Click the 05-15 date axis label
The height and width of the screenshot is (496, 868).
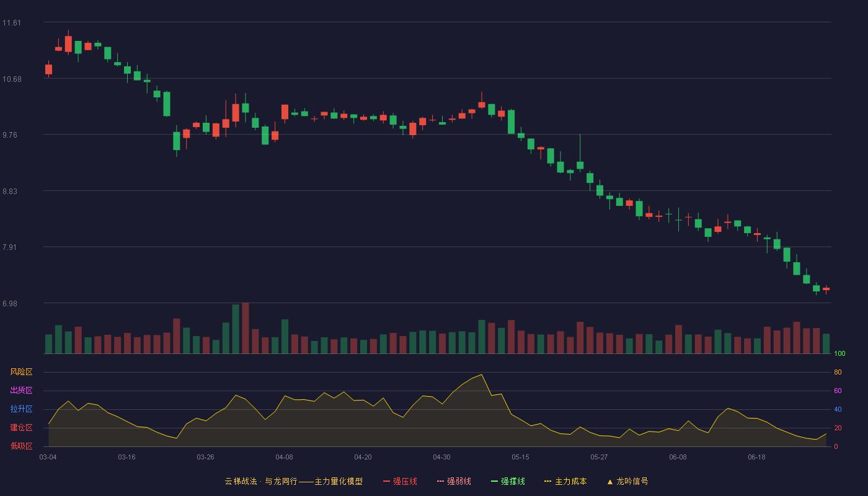520,457
